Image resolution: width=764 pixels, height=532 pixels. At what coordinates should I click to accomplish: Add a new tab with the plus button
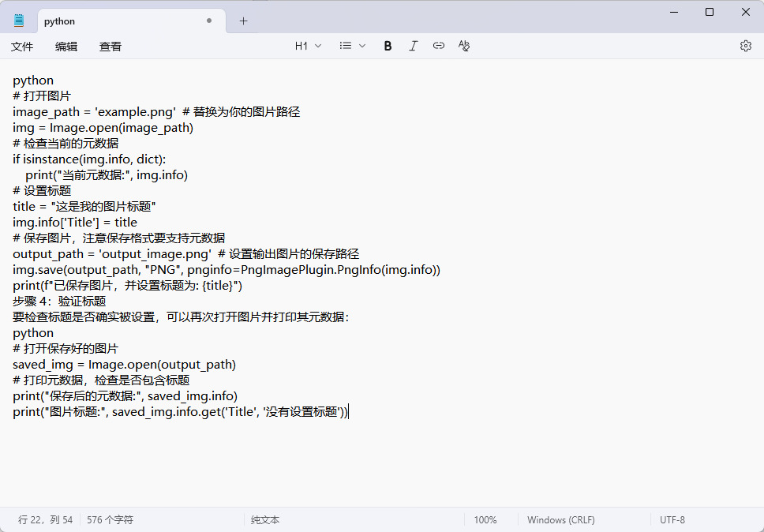pyautogui.click(x=244, y=21)
